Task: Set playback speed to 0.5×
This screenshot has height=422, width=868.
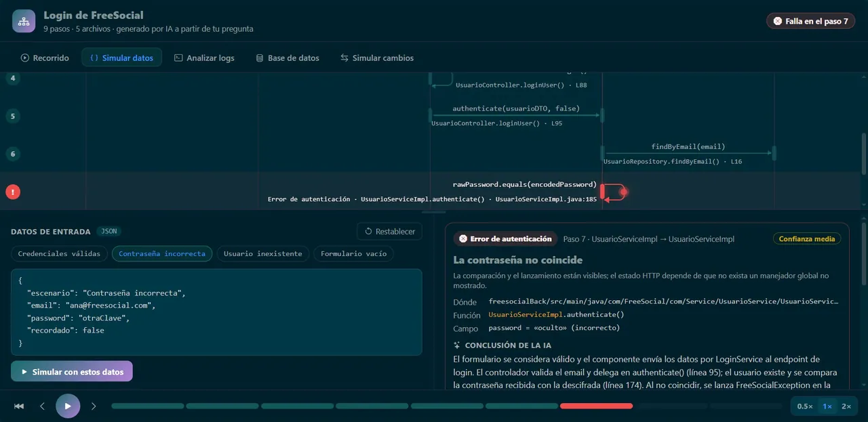Action: [805, 406]
